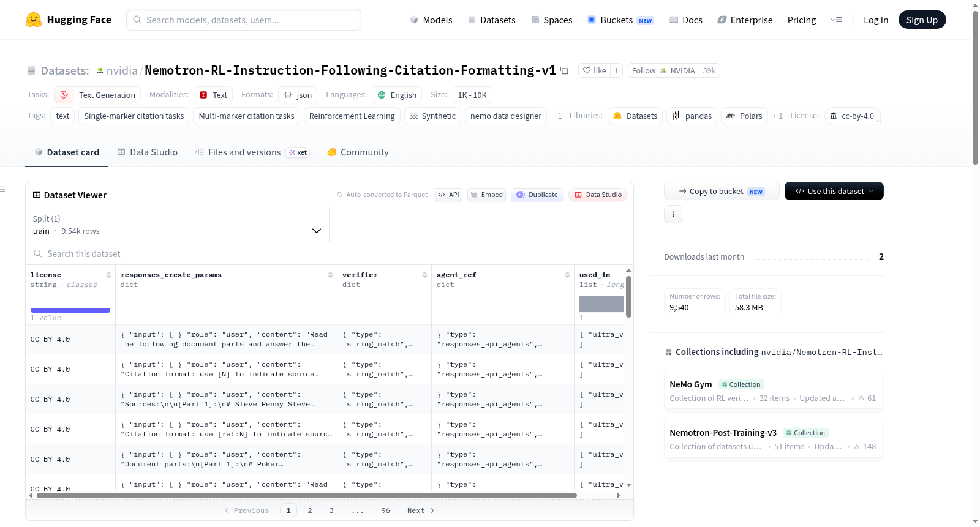Screen dimensions: 980x527
Task: Click the table horizontal scrollbar
Action: [x=307, y=495]
